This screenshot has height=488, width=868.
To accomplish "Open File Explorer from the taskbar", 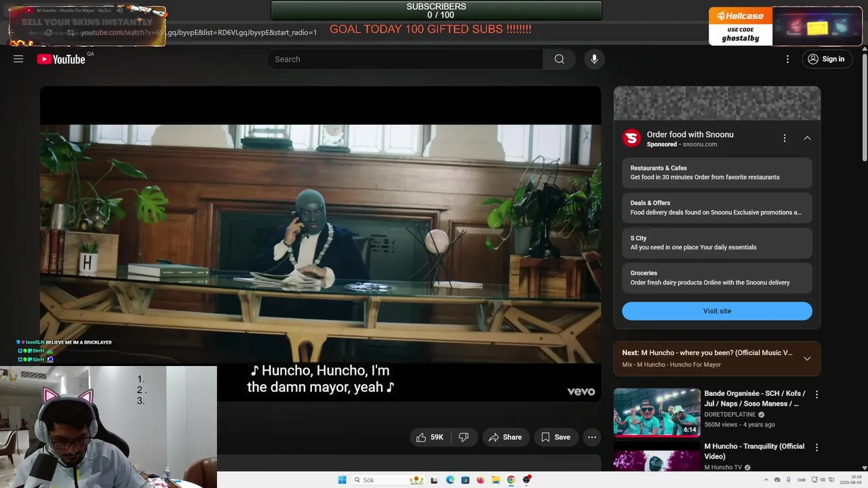I will 496,480.
